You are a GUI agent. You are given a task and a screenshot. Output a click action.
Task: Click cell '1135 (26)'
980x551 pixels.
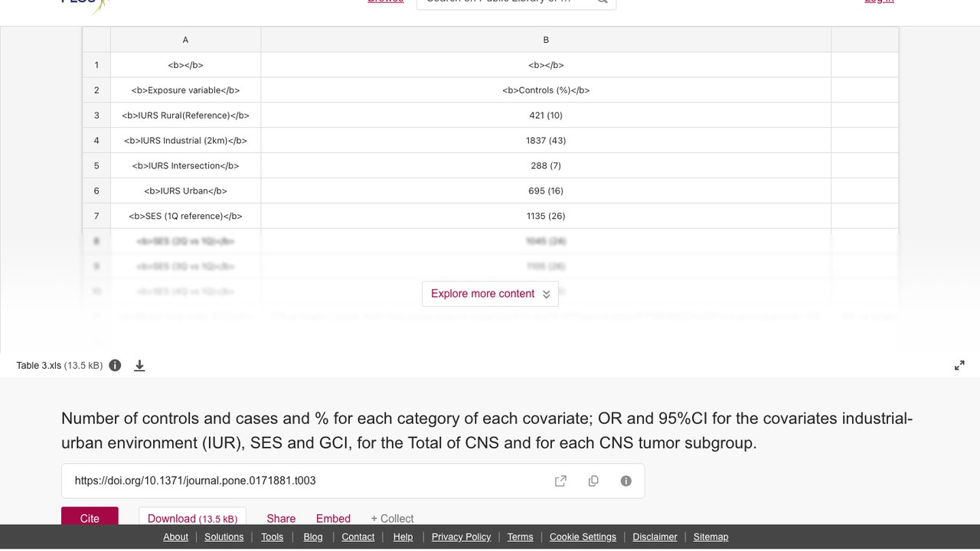546,217
